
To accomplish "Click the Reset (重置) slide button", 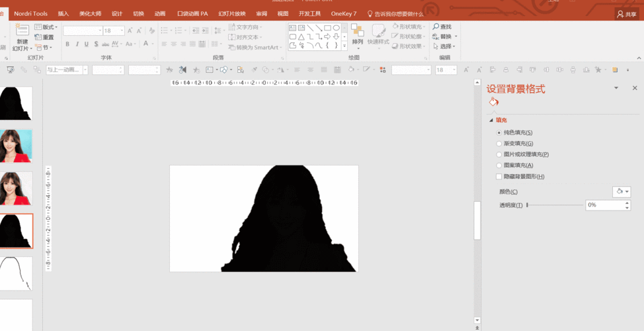I will [x=44, y=38].
